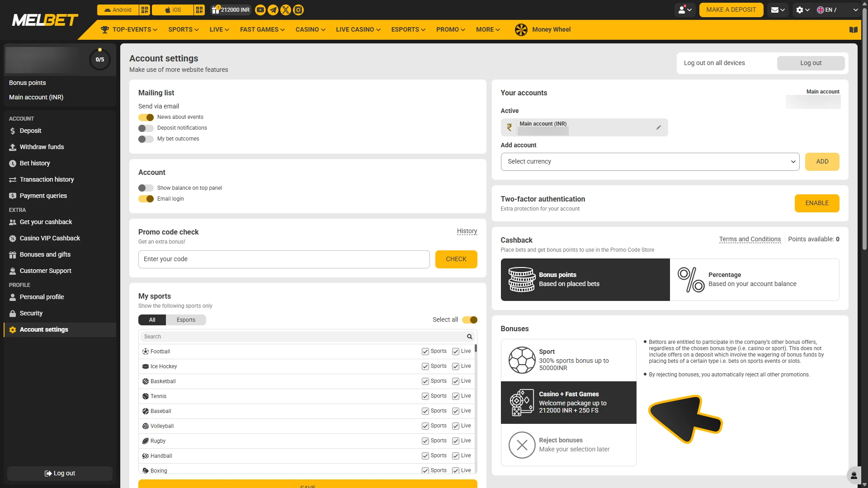Open the promo code History link
The image size is (868, 488).
point(467,231)
